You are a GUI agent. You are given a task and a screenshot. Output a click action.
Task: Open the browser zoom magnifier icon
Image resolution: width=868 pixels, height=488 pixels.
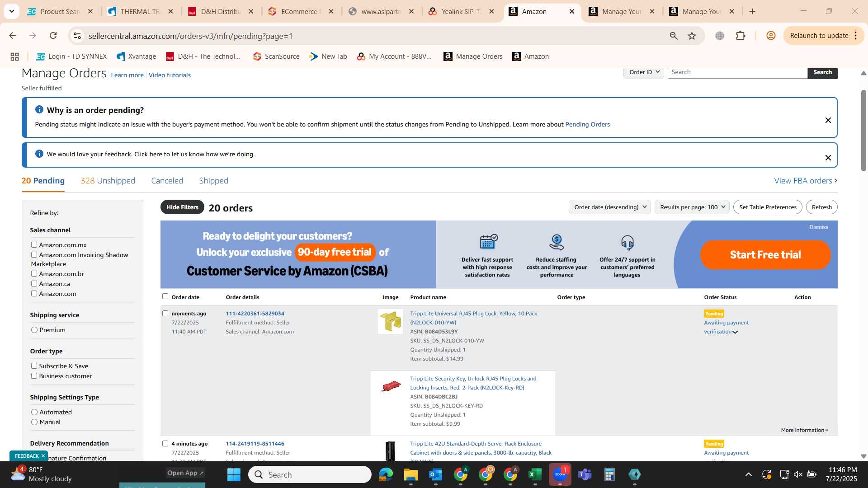pyautogui.click(x=673, y=36)
